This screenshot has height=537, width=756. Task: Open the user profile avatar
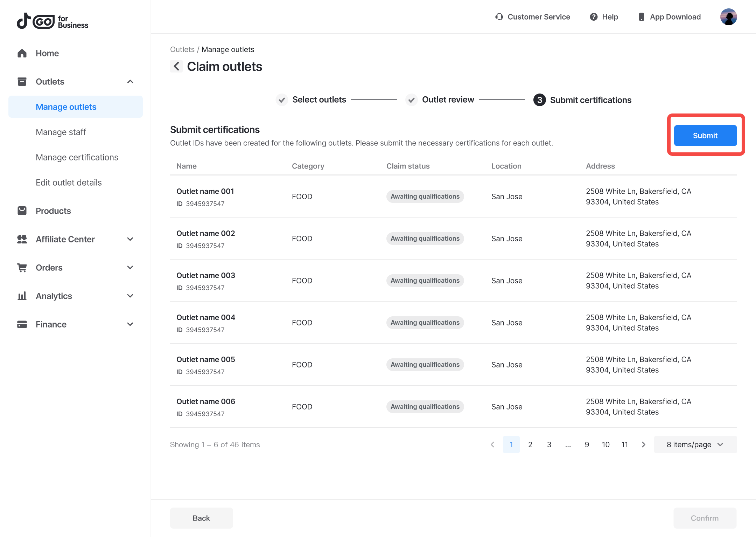coord(728,17)
